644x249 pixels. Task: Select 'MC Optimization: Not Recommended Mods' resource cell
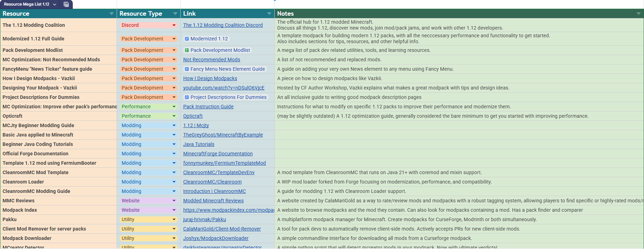(x=58, y=60)
